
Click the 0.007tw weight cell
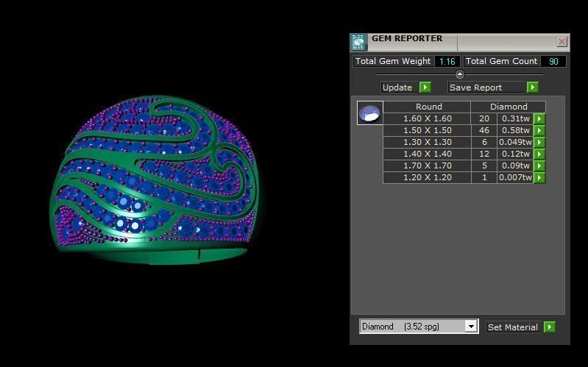pos(515,177)
